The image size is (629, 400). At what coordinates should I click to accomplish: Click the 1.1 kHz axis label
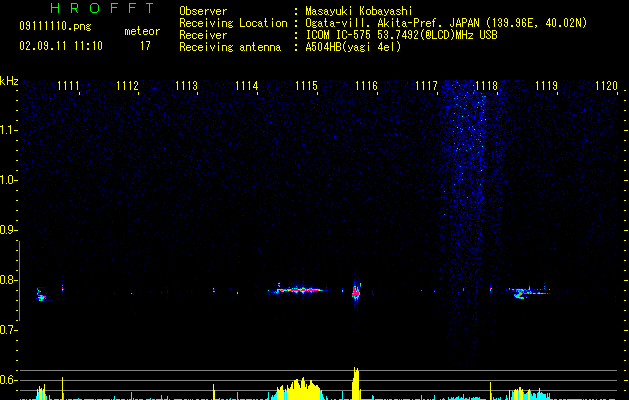8,130
